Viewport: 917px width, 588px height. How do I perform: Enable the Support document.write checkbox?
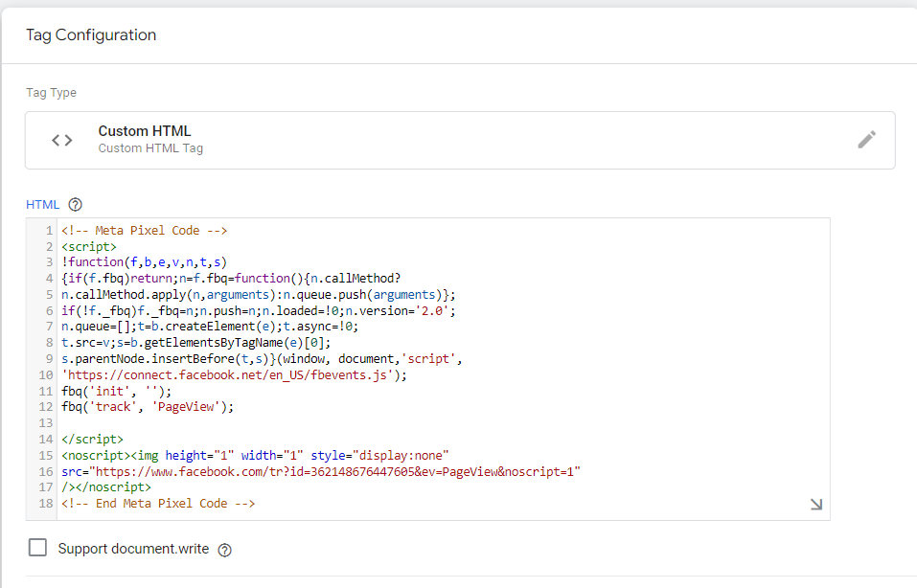38,548
